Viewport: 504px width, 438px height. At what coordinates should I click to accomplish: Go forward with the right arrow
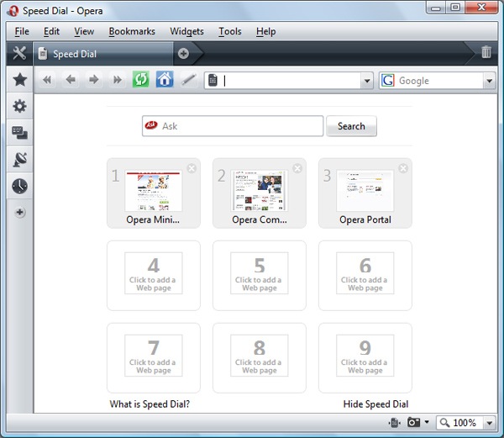[x=94, y=79]
